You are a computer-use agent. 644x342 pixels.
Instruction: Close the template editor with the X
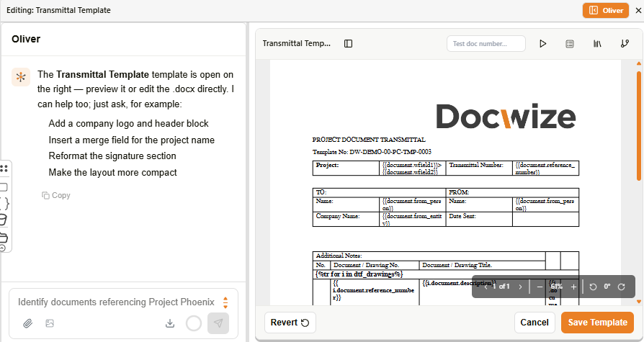click(x=638, y=10)
